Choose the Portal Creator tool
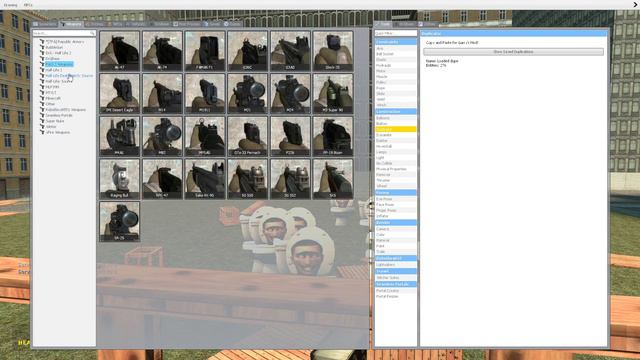Image resolution: width=640 pixels, height=360 pixels. (x=396, y=291)
